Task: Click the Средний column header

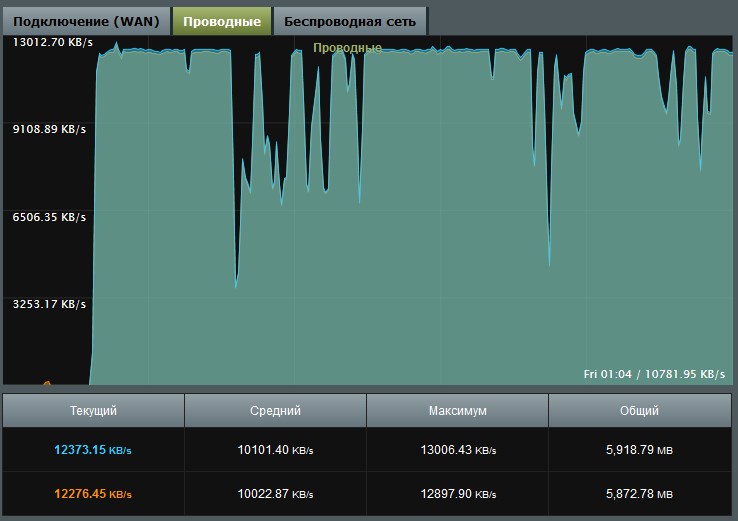Action: (275, 411)
